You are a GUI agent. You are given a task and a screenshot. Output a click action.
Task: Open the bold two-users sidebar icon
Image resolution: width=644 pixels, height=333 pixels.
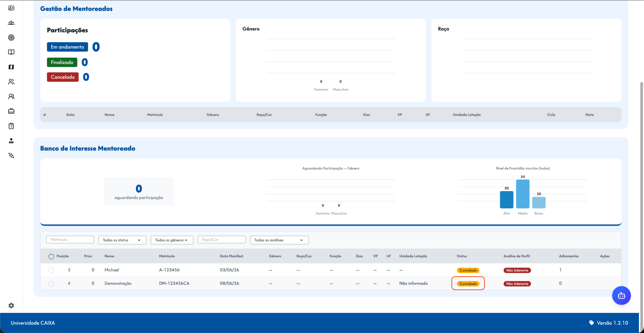[x=11, y=97]
